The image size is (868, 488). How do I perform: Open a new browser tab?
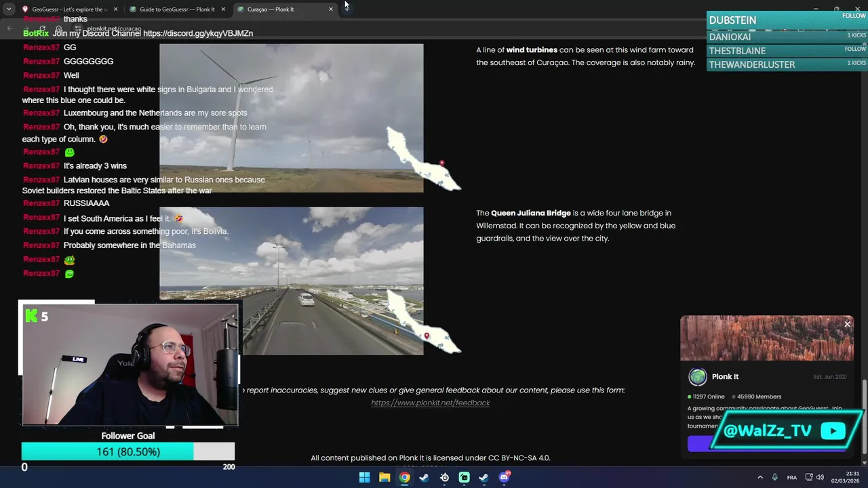[x=347, y=9]
